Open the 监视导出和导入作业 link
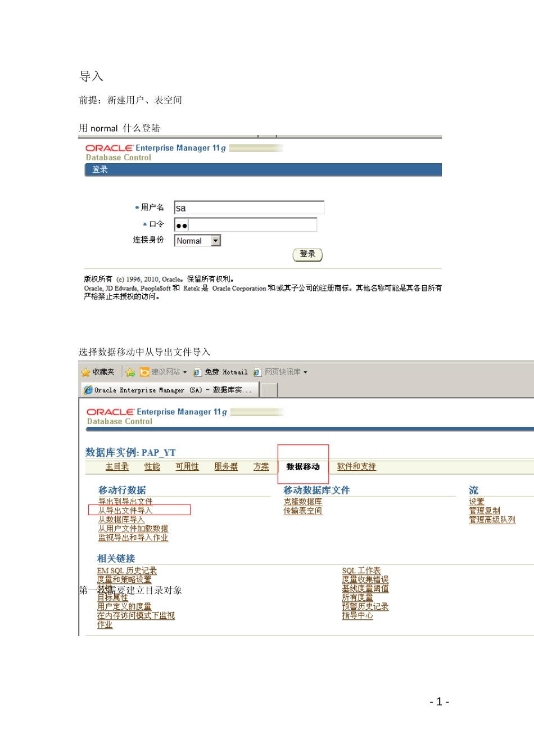This screenshot has height=756, width=534. click(133, 538)
